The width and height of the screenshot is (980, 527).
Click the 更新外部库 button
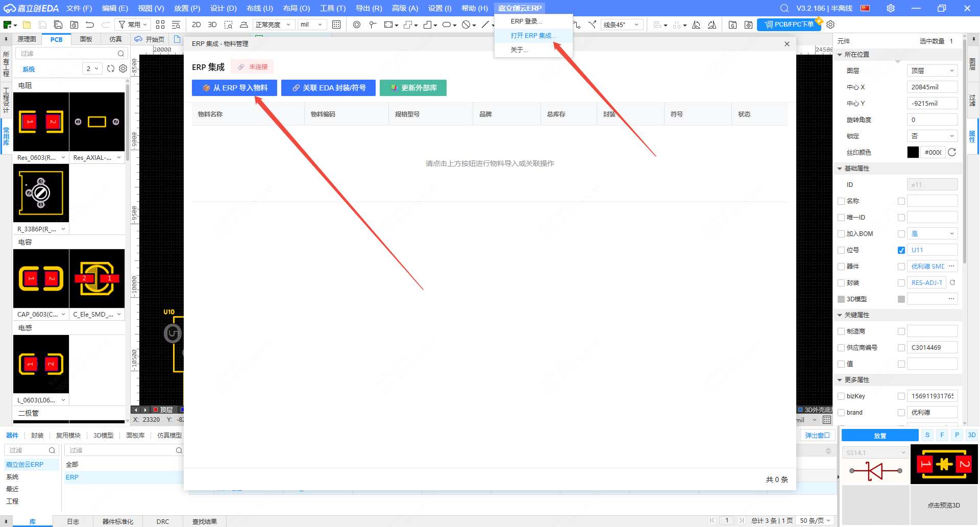point(413,88)
